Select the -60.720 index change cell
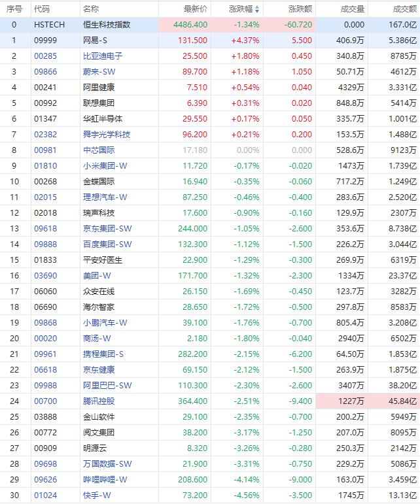Screen dimensions: 420x504 point(290,25)
